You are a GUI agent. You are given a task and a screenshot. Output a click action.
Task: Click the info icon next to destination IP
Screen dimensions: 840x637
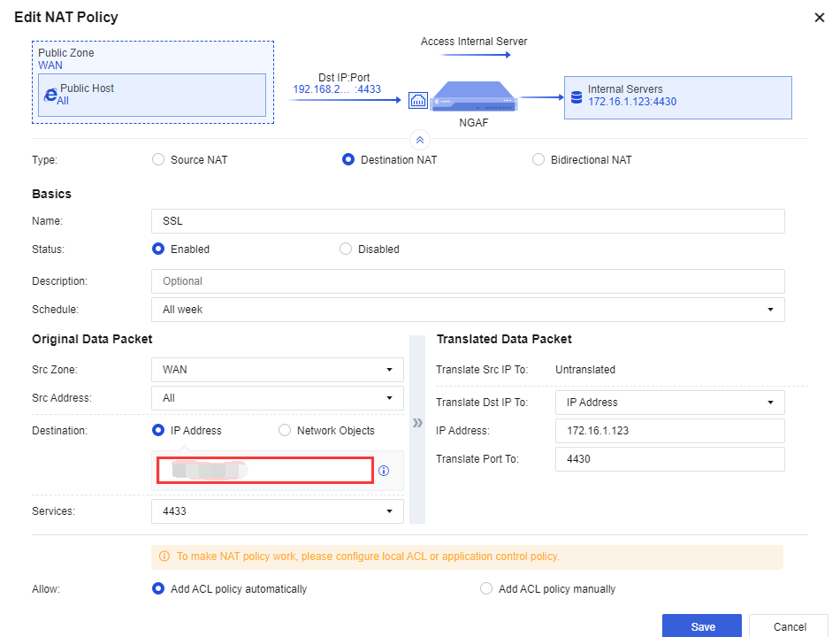point(384,471)
